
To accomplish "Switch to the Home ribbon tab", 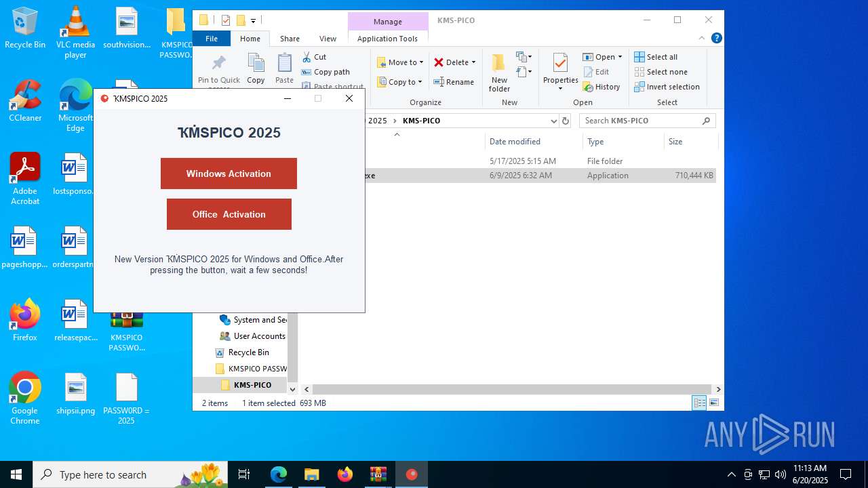I will (250, 39).
